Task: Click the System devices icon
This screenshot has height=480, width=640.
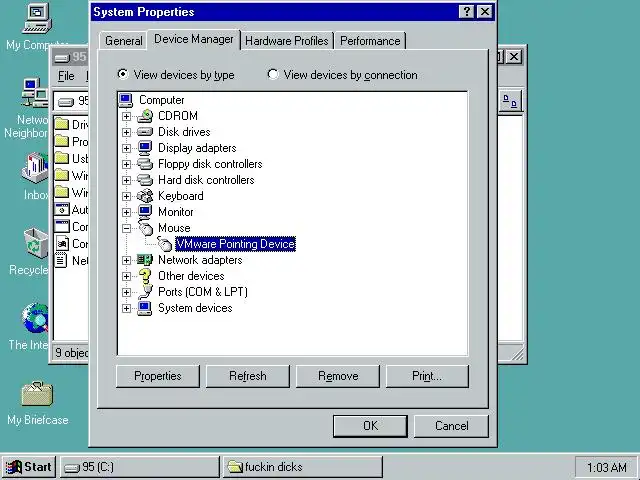Action: click(x=145, y=308)
